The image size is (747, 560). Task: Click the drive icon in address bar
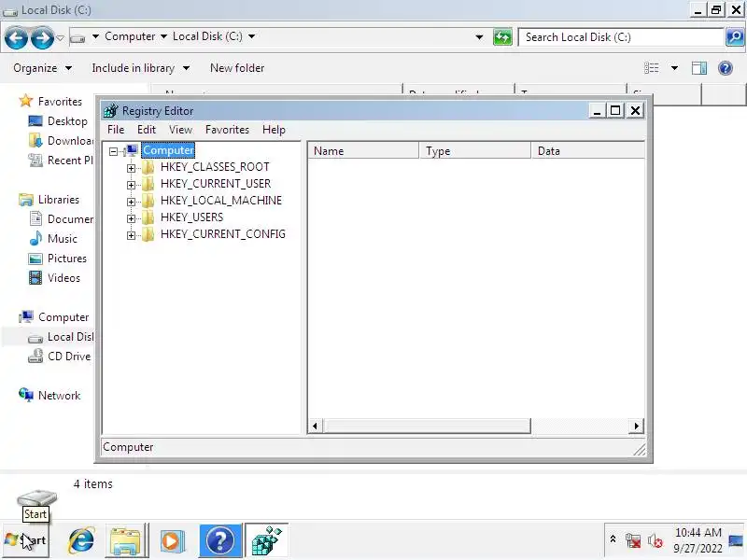[x=78, y=37]
